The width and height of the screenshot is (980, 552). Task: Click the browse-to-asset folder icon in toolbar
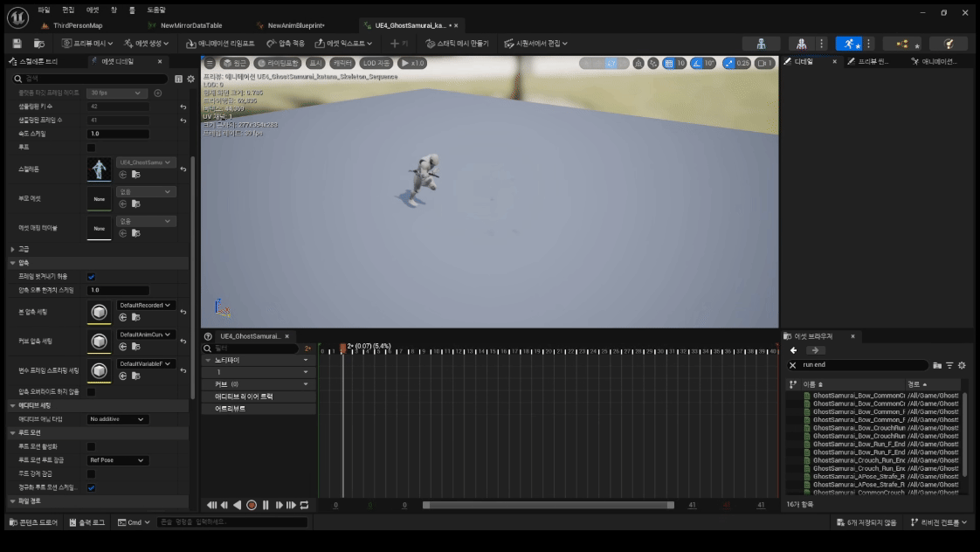[x=38, y=43]
